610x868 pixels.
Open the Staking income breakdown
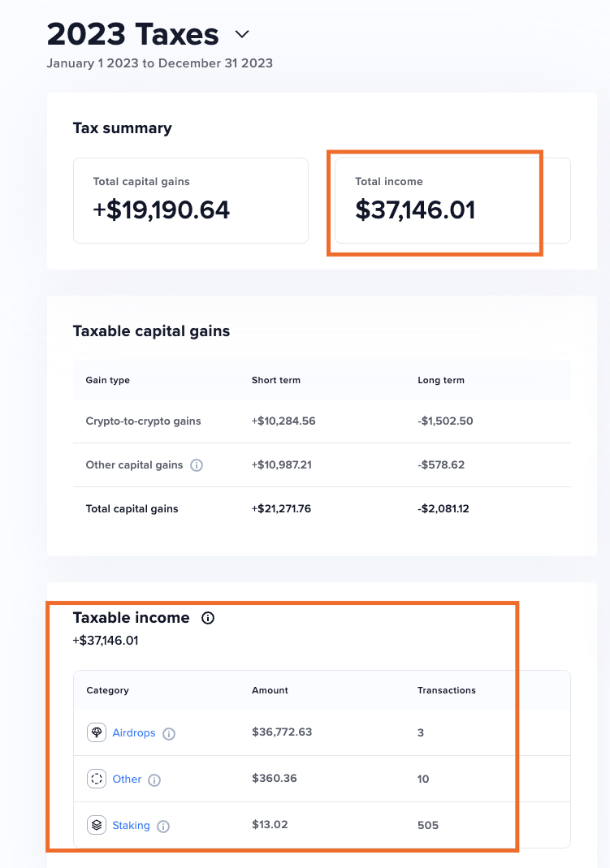pos(130,826)
